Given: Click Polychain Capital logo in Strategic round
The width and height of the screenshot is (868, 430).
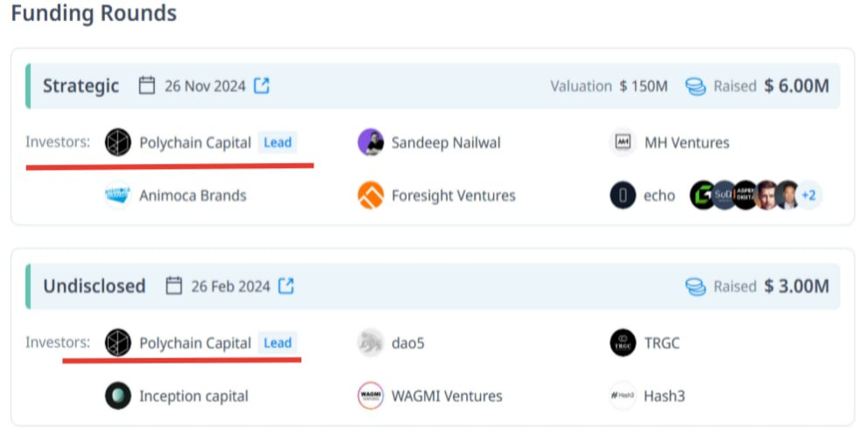Looking at the screenshot, I should click(x=118, y=142).
